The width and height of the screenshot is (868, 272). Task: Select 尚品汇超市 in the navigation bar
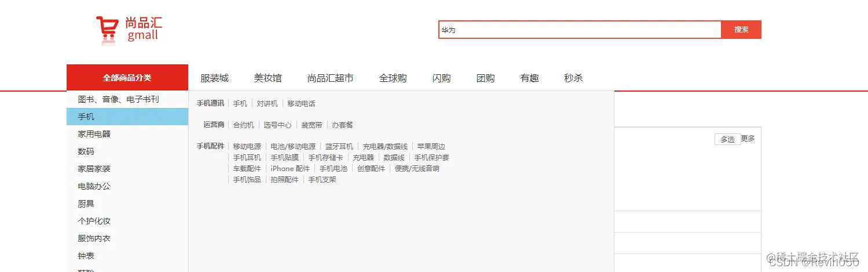330,78
